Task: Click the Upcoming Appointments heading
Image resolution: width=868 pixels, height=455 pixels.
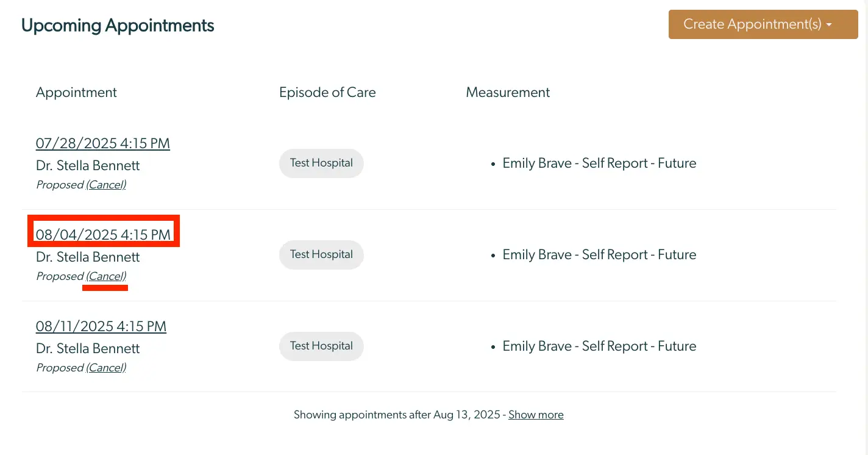Action: pyautogui.click(x=118, y=25)
